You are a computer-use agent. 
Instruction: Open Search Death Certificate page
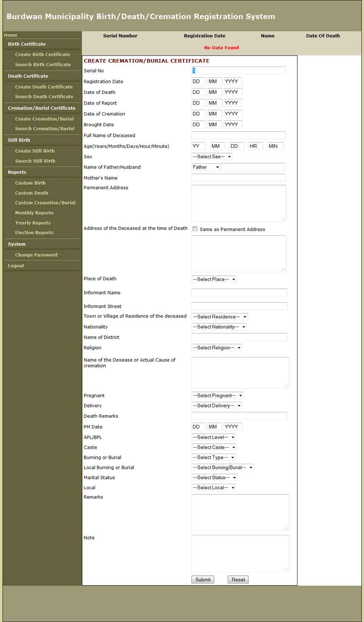(x=44, y=96)
